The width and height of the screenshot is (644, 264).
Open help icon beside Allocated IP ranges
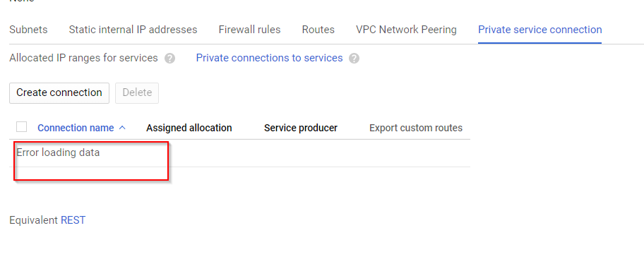tap(169, 59)
